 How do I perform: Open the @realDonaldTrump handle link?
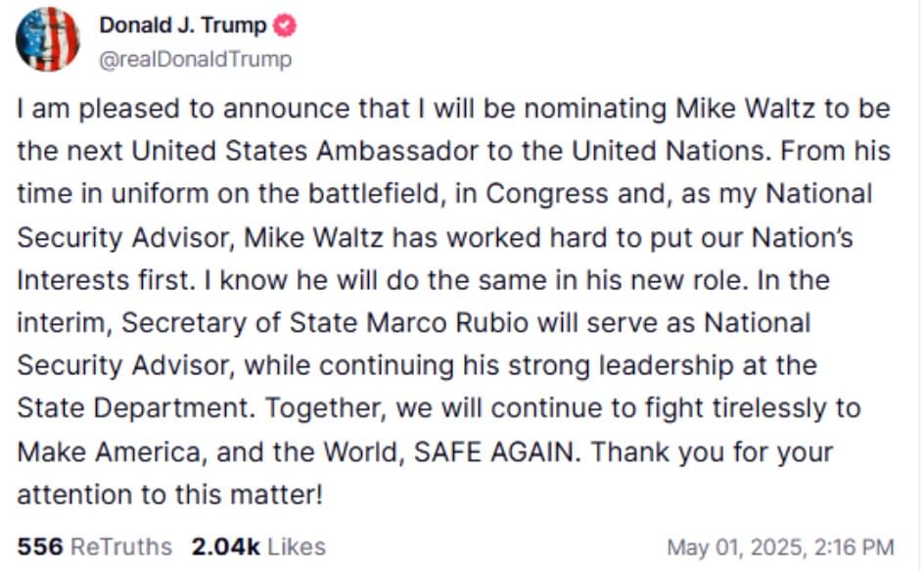195,60
